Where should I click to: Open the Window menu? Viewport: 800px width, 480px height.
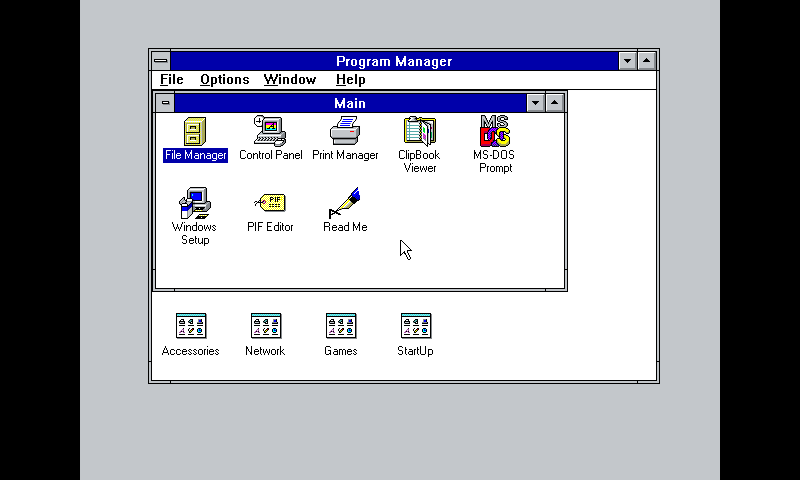[289, 80]
